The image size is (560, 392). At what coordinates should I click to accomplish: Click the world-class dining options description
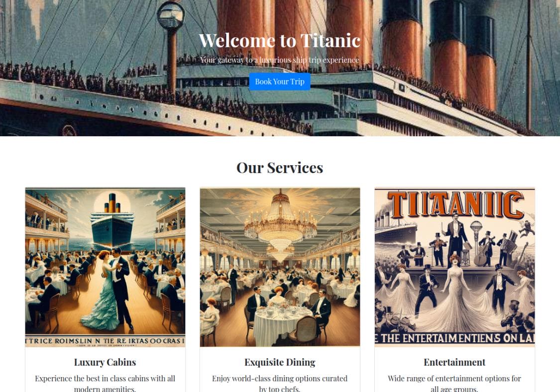280,383
